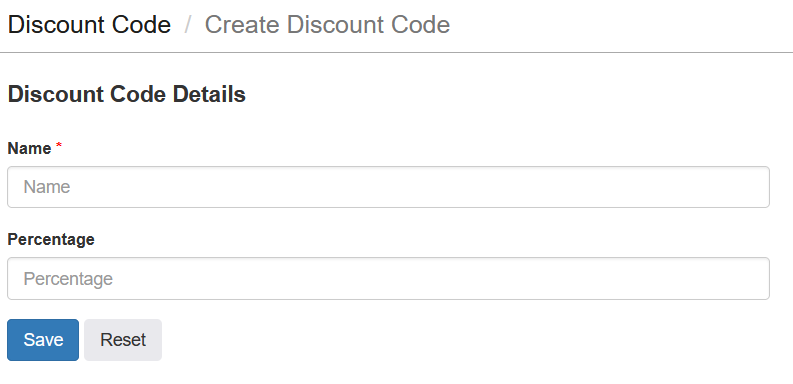Screen dimensions: 793x384
Task: Focus the Percentage input field
Action: click(x=388, y=279)
